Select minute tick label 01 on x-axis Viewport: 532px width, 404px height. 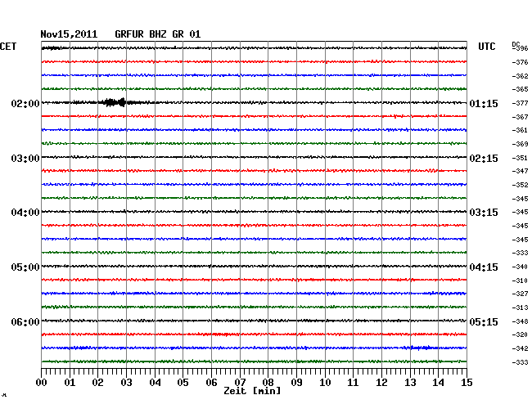point(70,383)
